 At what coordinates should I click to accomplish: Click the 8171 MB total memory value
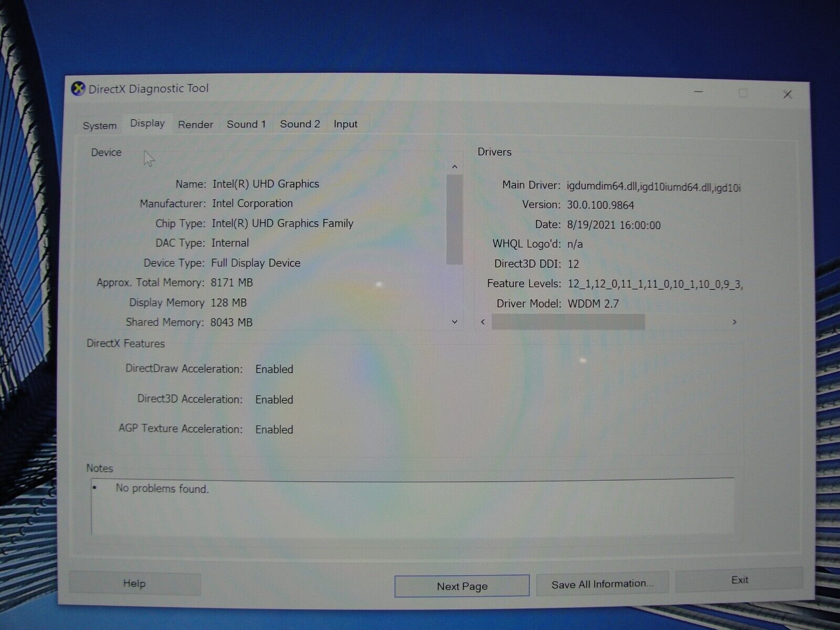tap(232, 282)
